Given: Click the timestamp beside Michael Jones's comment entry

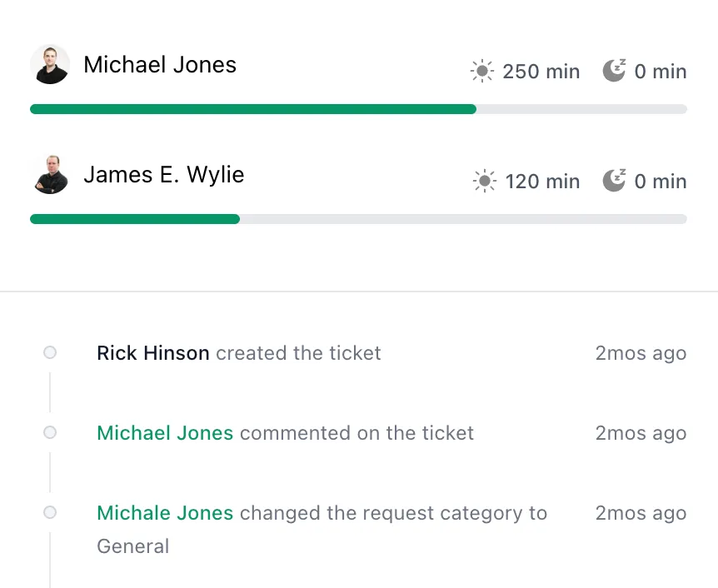Looking at the screenshot, I should [641, 432].
